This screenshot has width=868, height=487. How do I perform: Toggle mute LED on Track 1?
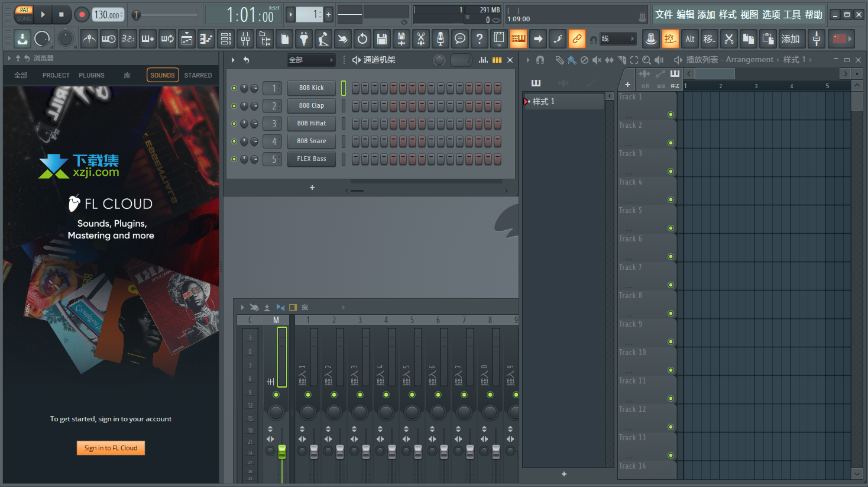coord(671,114)
